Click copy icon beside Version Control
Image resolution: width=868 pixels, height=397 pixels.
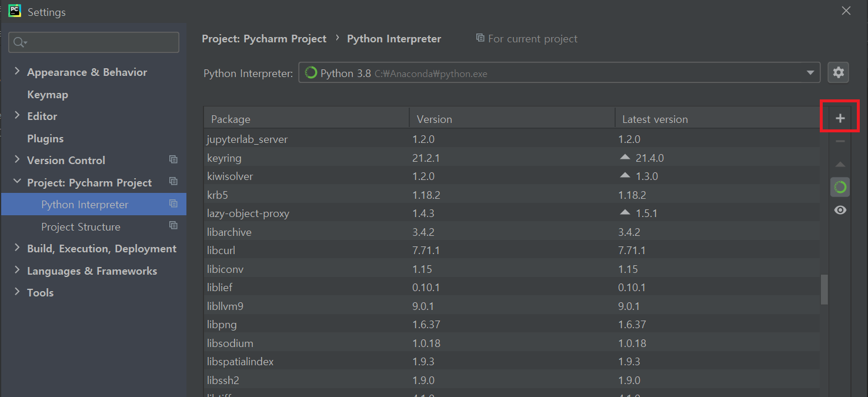tap(173, 159)
